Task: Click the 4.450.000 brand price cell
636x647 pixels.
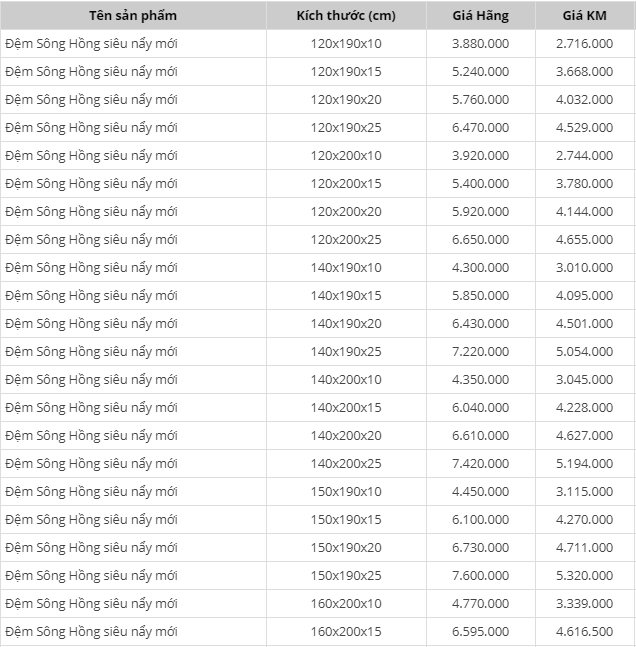Action: coord(480,492)
